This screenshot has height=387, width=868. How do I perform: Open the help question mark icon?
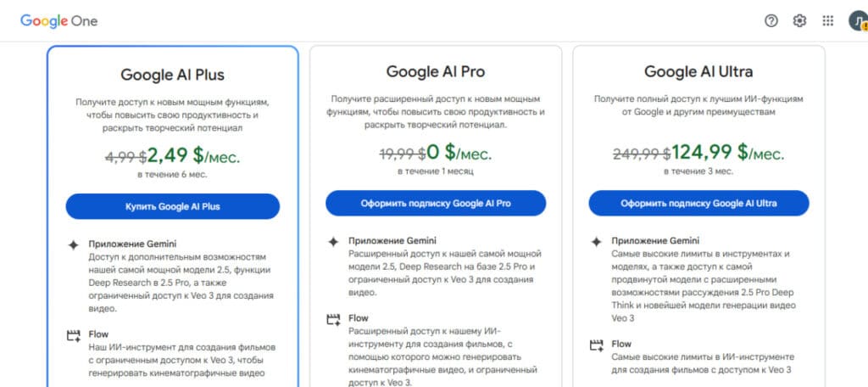point(771,21)
